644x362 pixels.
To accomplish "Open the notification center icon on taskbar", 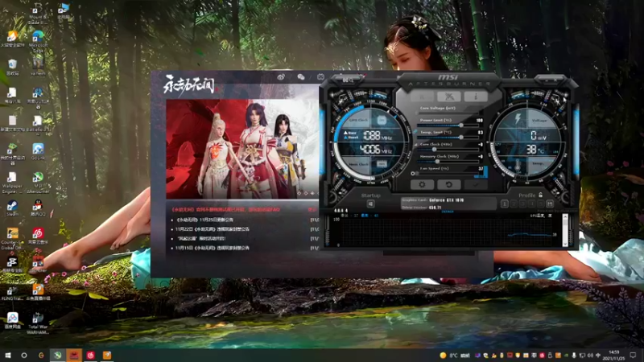I will 634,355.
